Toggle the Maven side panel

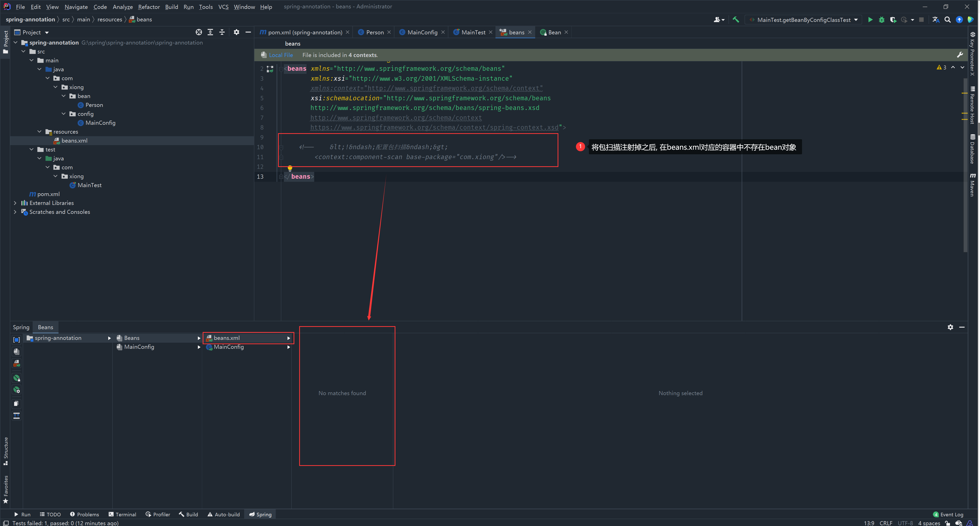pyautogui.click(x=972, y=185)
